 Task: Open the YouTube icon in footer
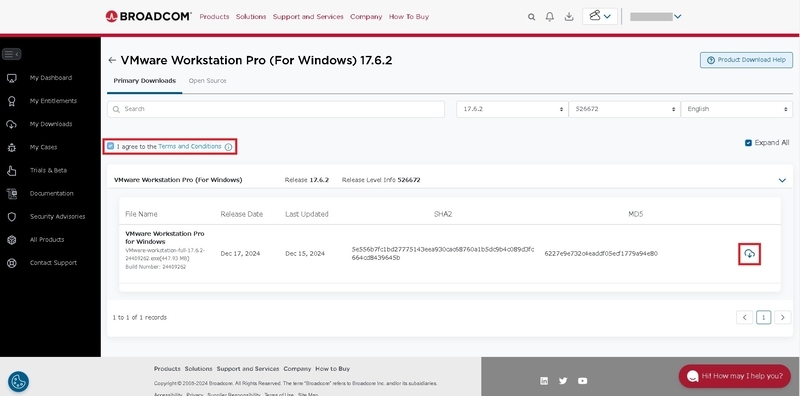coord(583,381)
